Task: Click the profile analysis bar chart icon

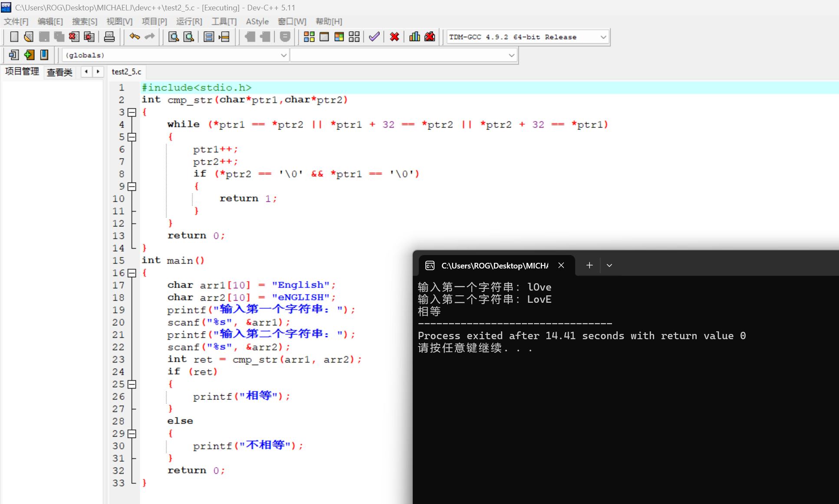Action: pyautogui.click(x=415, y=37)
